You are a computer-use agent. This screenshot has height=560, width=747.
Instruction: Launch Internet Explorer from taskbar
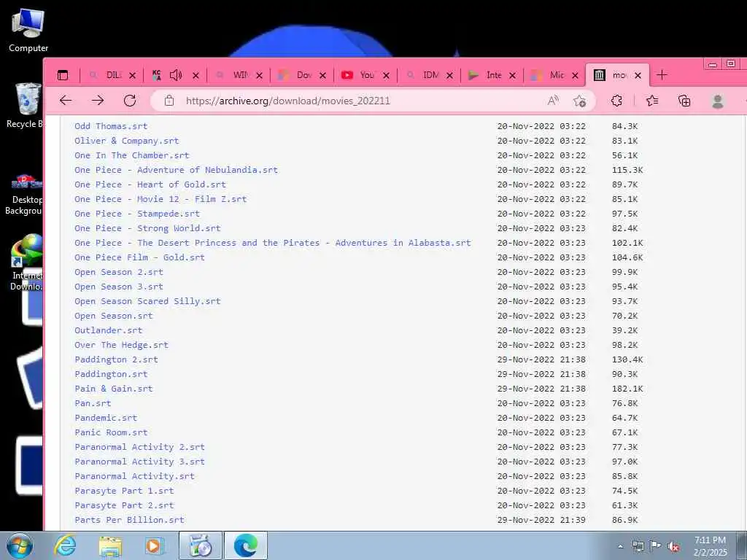pos(65,545)
